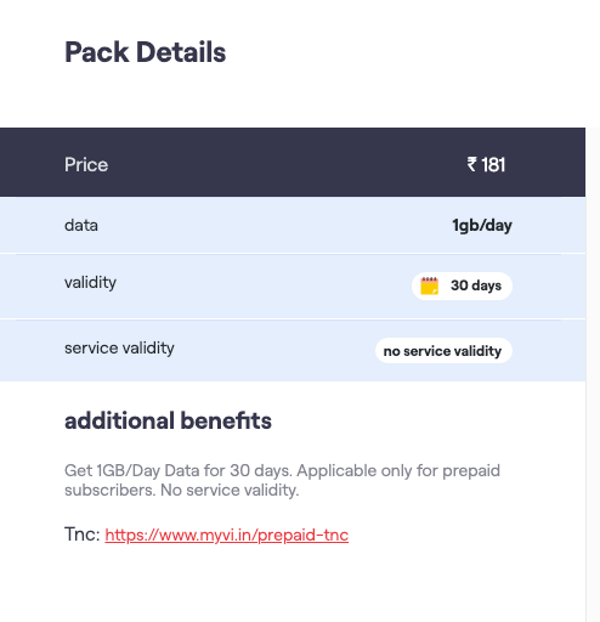Click the validity row label

90,282
